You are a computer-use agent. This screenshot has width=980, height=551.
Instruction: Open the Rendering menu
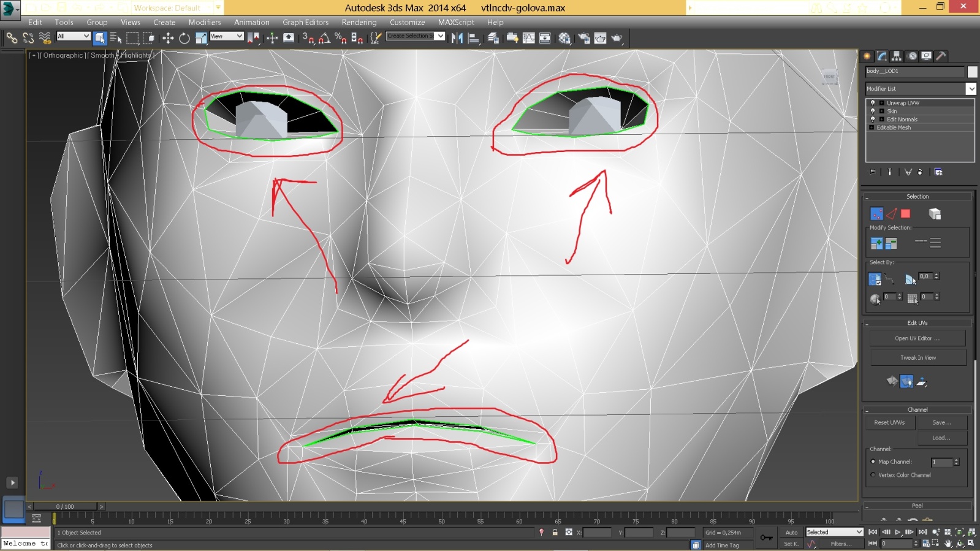click(359, 22)
